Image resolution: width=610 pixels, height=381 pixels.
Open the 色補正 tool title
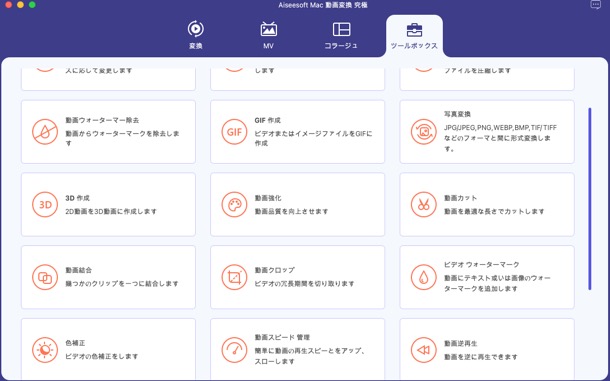tap(75, 343)
